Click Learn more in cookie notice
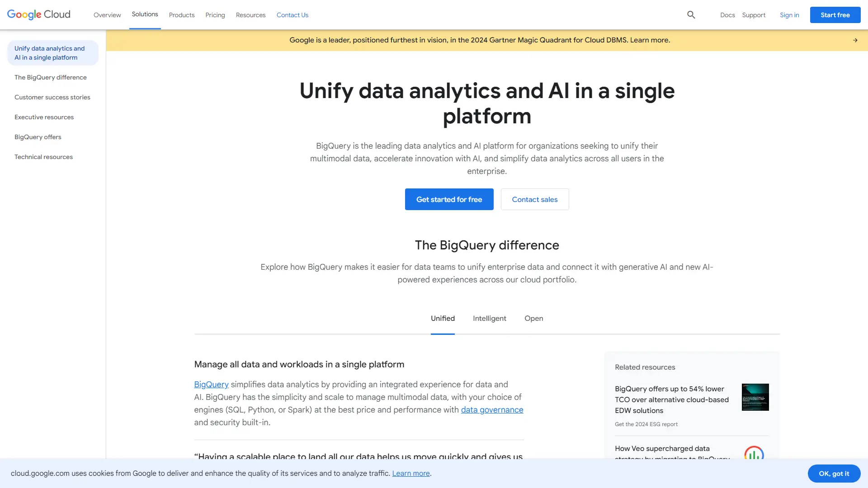This screenshot has width=868, height=488. pyautogui.click(x=410, y=474)
